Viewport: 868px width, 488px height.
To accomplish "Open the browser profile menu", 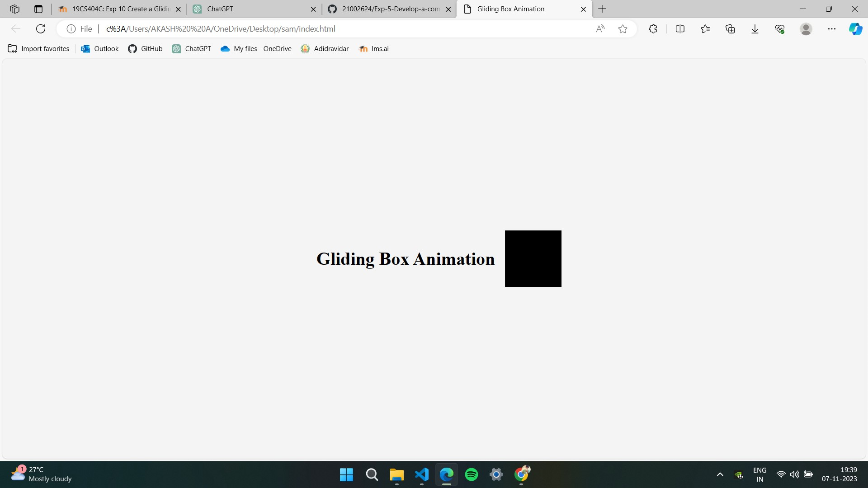I will [x=807, y=28].
